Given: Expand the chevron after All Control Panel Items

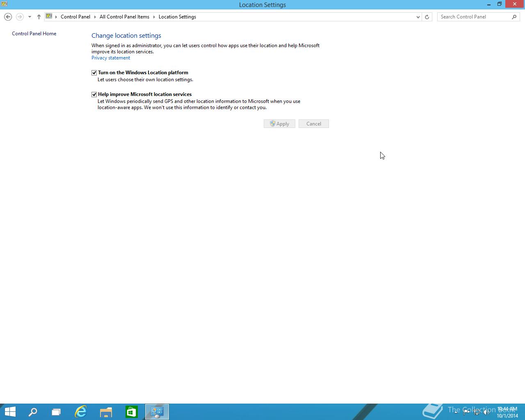Looking at the screenshot, I should pos(154,17).
